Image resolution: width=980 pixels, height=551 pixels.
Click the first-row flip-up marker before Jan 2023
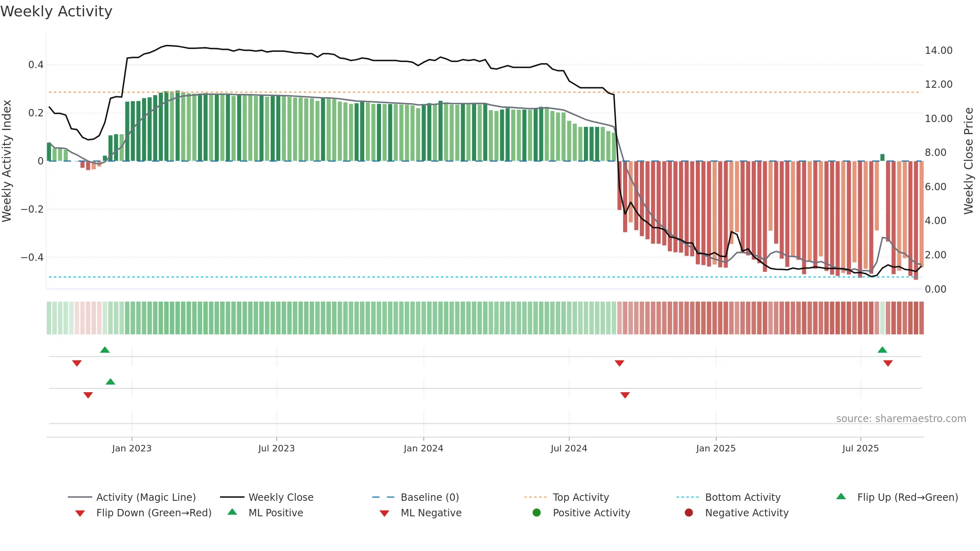point(105,350)
